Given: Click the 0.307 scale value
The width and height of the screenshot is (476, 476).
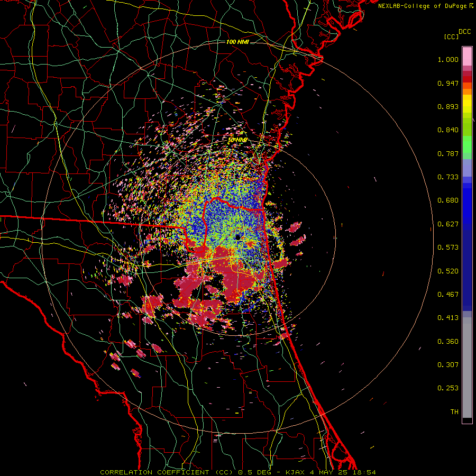Looking at the screenshot, I should point(448,365).
